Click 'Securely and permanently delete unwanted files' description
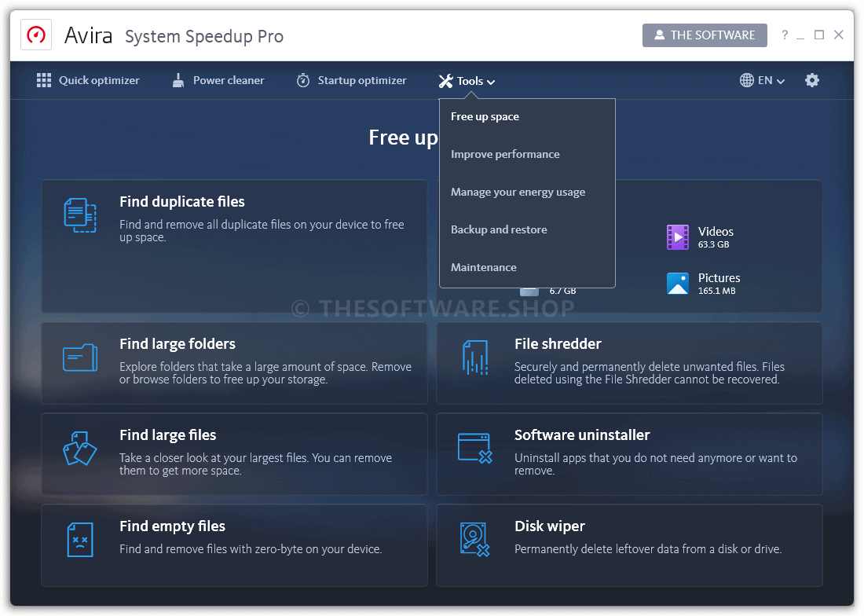The width and height of the screenshot is (864, 616). point(649,373)
